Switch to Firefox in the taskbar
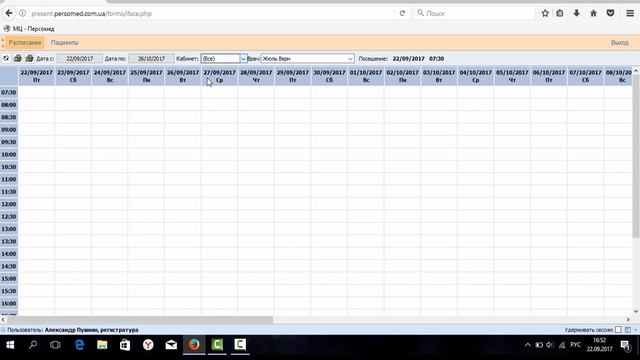The height and width of the screenshot is (360, 640). (x=194, y=345)
